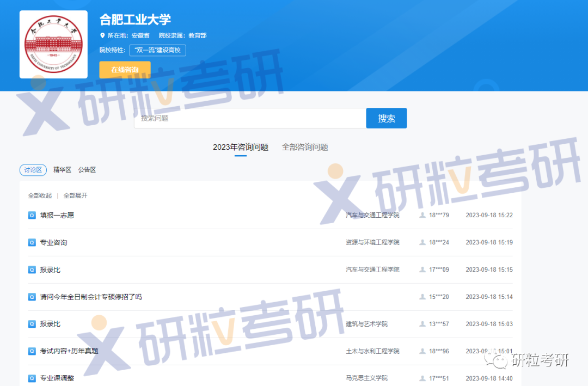This screenshot has width=588, height=386.
Task: Expand all questions with 全部展开
Action: [75, 195]
